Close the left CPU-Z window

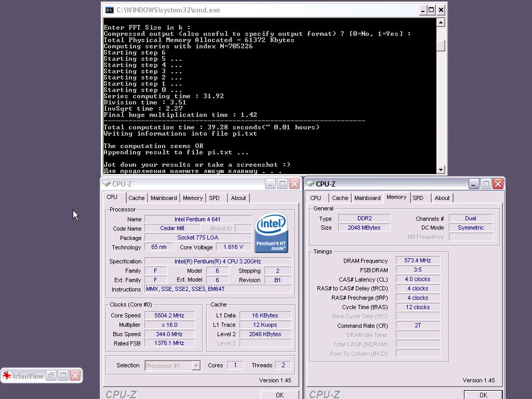(294, 183)
